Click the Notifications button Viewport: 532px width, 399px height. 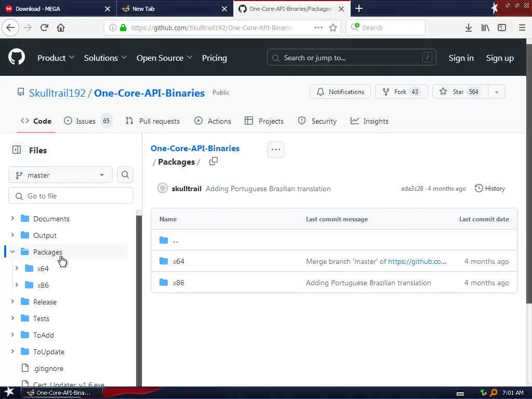340,92
